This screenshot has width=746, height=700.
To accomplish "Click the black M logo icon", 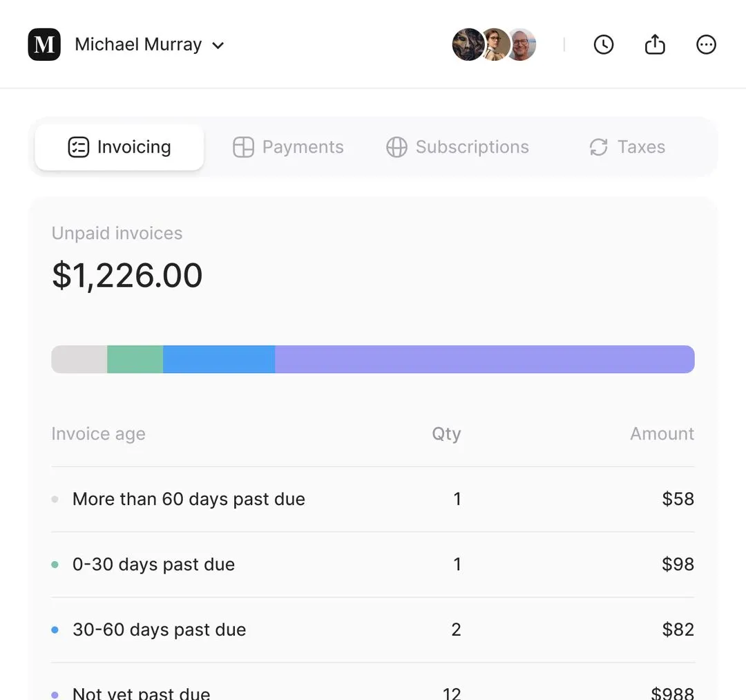I will [44, 45].
